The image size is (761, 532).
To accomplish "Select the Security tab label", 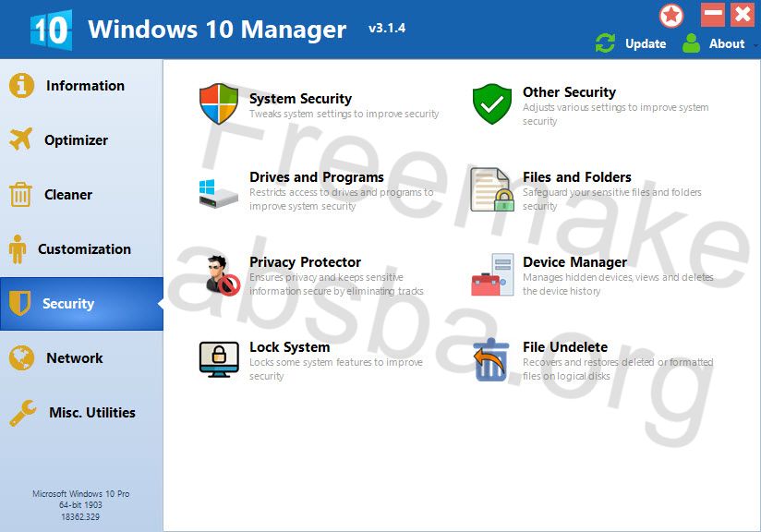I will point(68,304).
